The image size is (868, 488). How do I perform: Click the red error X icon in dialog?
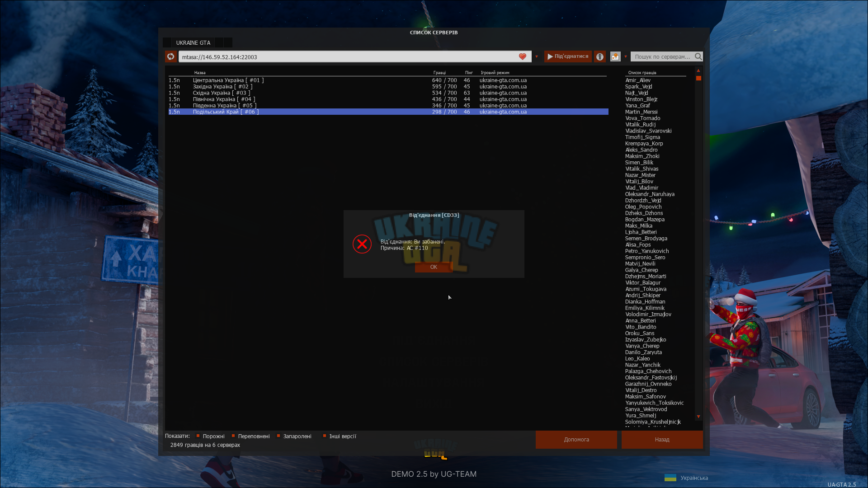click(362, 244)
